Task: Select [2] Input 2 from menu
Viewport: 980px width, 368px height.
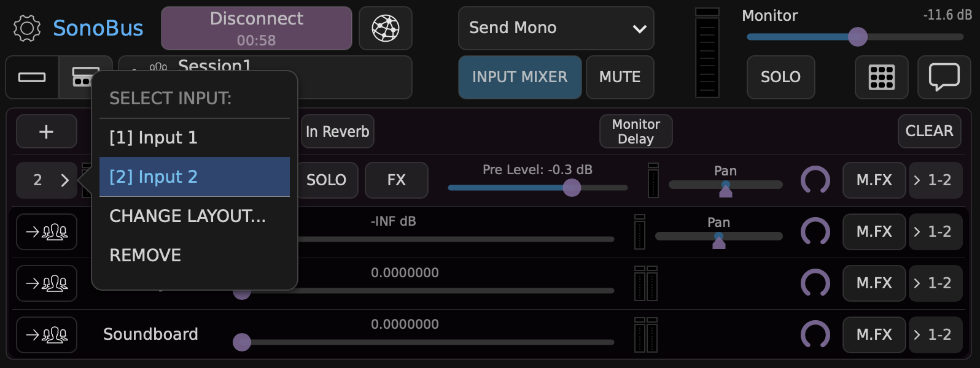Action: point(195,177)
